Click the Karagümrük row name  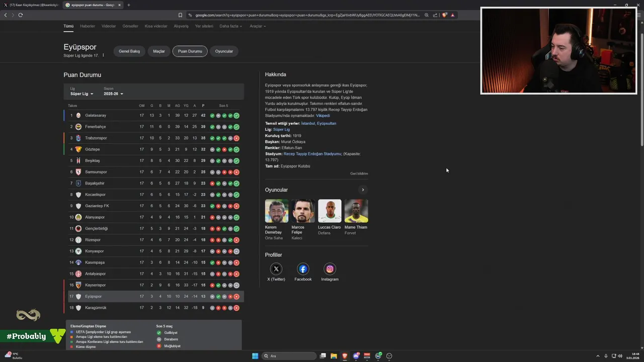(x=96, y=308)
